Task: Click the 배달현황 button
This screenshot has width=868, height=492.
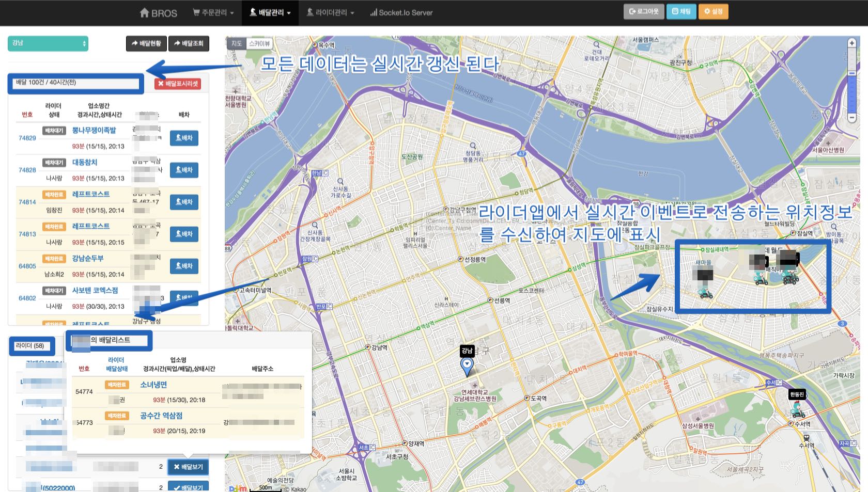Action: [x=146, y=43]
